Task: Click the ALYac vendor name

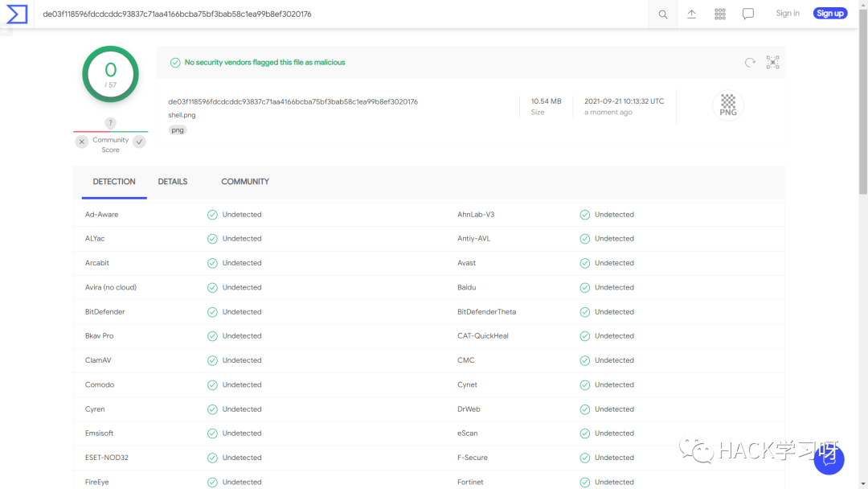Action: click(95, 239)
